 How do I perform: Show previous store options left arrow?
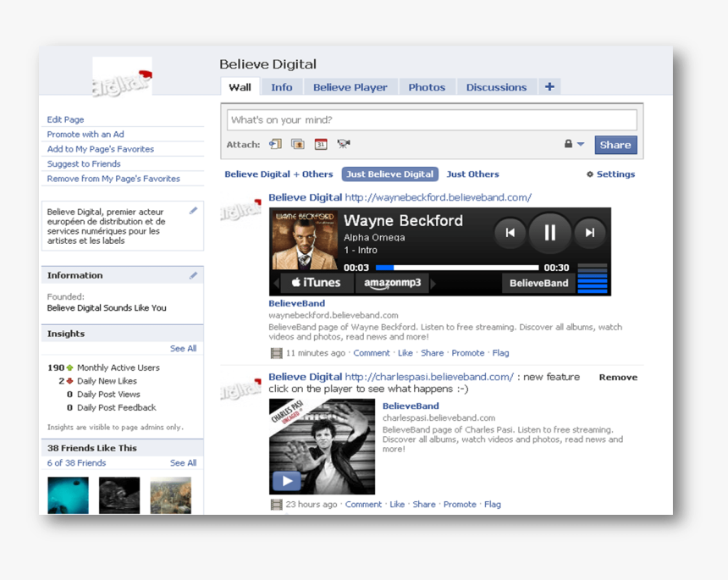tap(276, 284)
